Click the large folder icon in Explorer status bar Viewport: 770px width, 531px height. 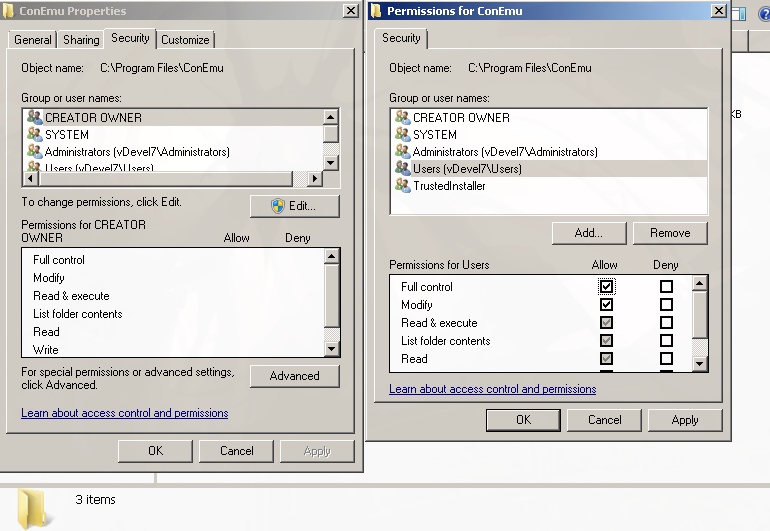33,509
